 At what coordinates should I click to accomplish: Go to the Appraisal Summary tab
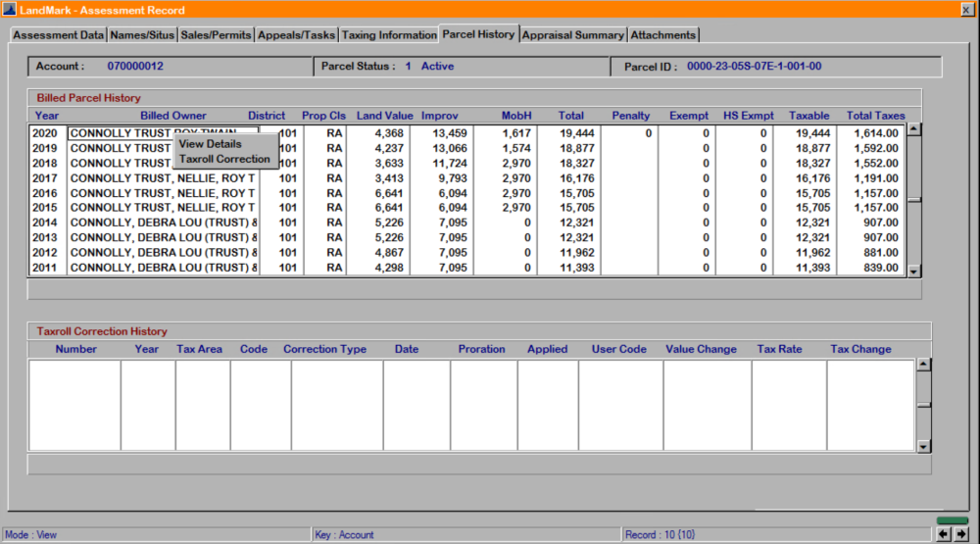point(572,35)
